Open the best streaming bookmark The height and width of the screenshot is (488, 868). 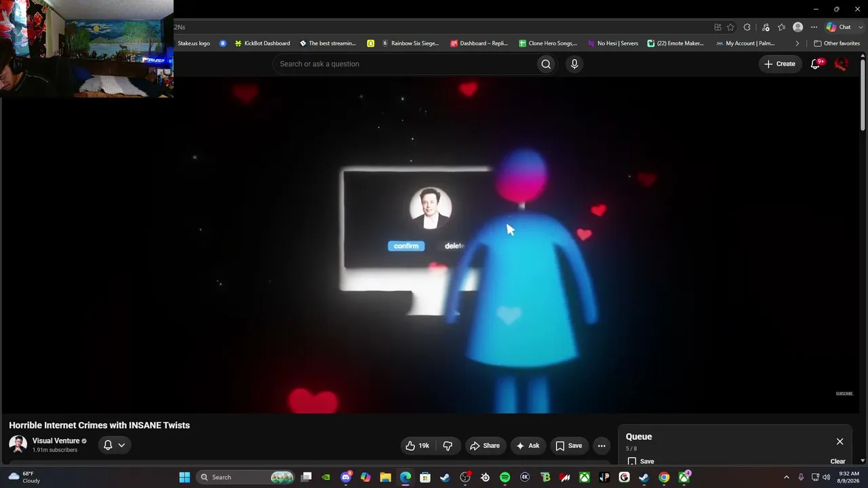point(328,43)
